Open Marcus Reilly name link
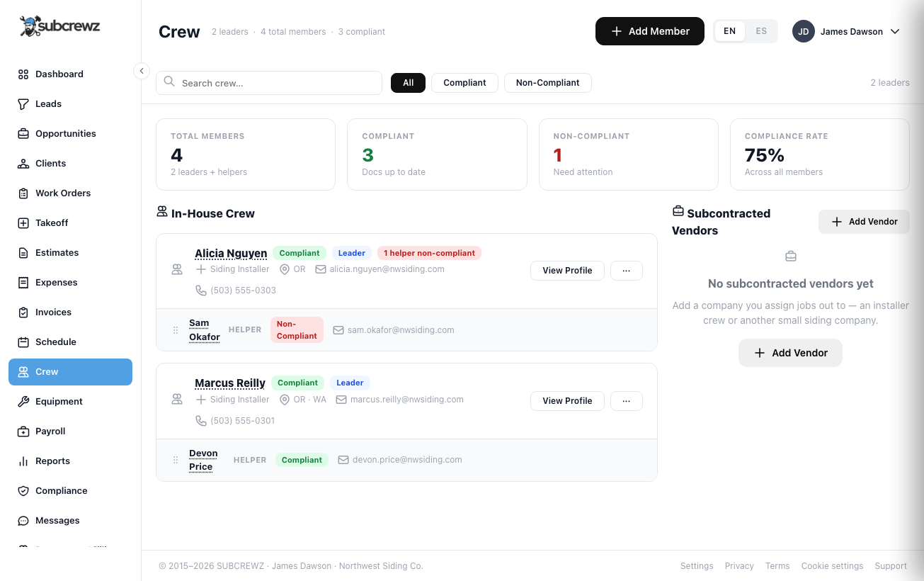This screenshot has width=924, height=581. click(x=230, y=383)
